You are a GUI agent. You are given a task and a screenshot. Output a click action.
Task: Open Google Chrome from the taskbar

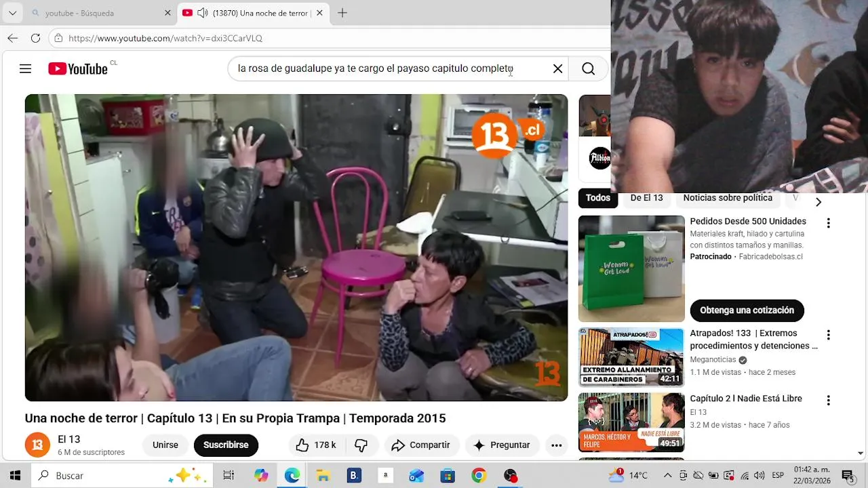[x=479, y=476]
